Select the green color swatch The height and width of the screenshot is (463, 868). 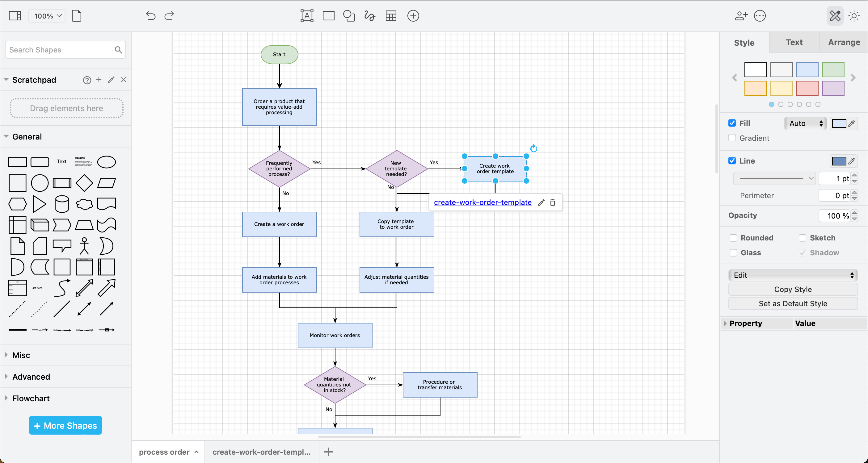833,70
